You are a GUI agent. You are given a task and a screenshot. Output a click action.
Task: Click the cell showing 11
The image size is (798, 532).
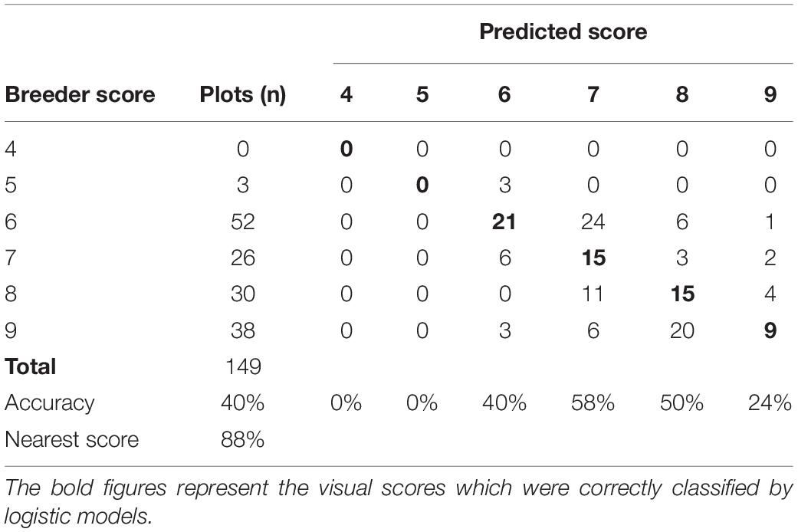[x=593, y=294]
